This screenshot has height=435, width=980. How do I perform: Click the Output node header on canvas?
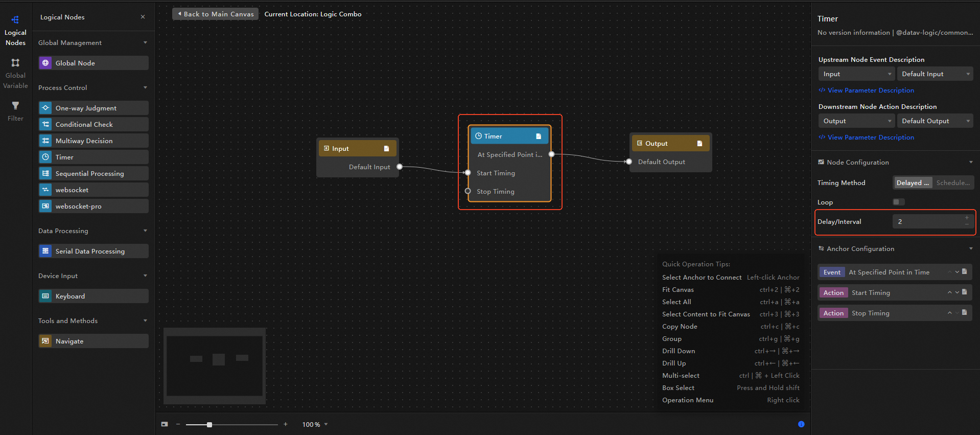[x=670, y=143]
